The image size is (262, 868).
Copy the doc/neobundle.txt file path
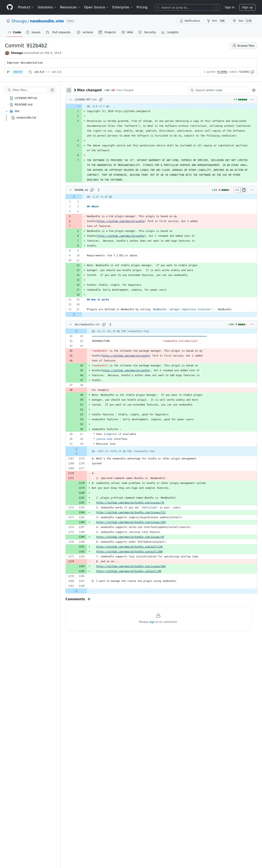click(104, 325)
